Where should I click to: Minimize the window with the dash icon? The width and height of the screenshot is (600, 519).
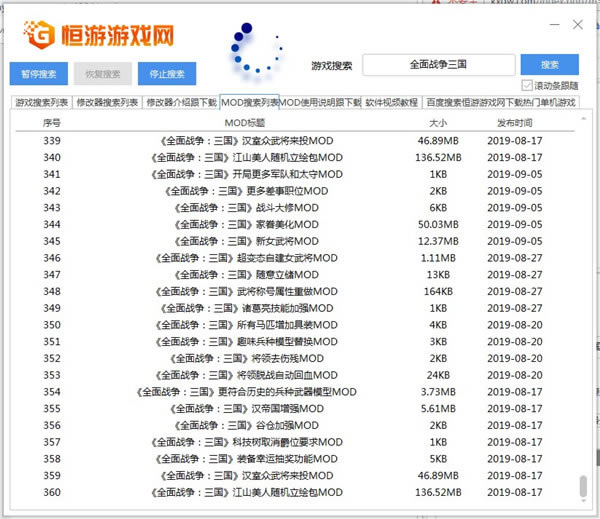pos(554,25)
